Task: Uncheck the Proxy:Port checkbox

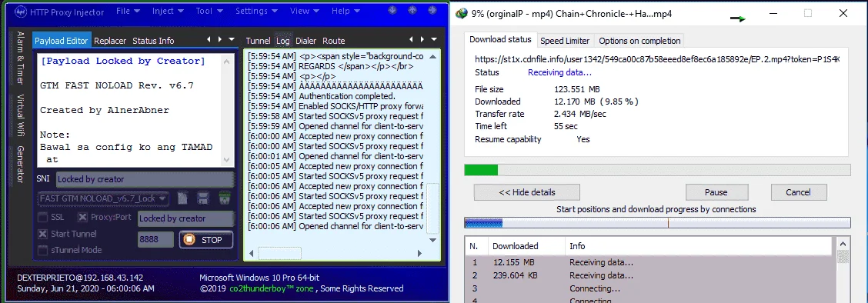Action: [x=82, y=218]
